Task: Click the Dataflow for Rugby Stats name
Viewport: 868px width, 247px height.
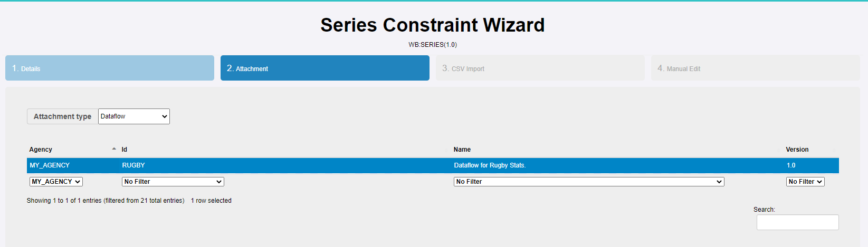Action: [x=490, y=165]
